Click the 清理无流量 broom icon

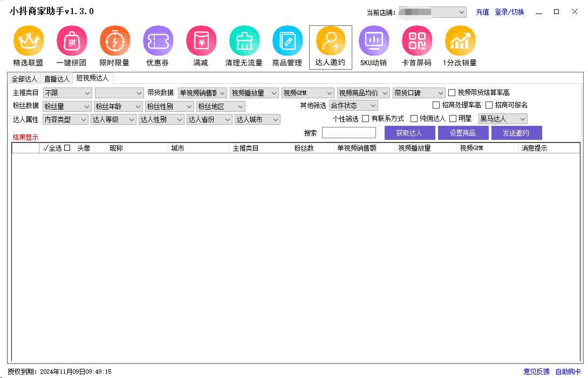click(x=244, y=41)
